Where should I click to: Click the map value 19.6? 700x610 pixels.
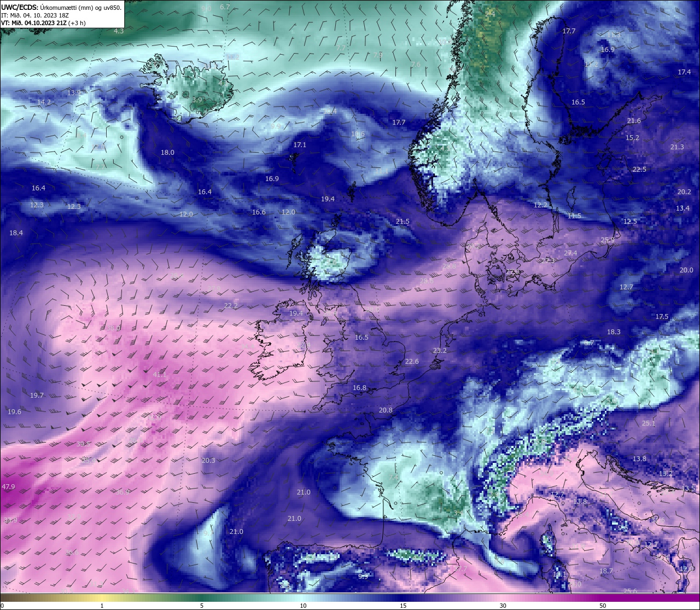pos(14,411)
